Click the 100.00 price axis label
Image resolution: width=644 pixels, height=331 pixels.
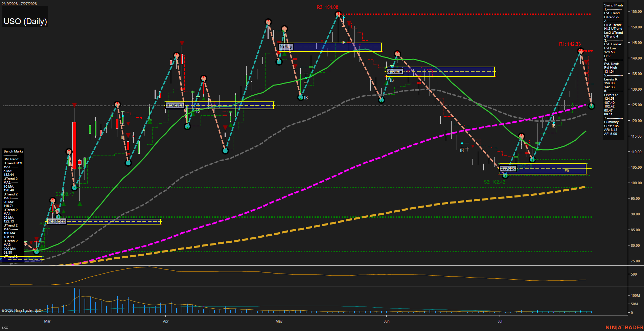pos(636,183)
